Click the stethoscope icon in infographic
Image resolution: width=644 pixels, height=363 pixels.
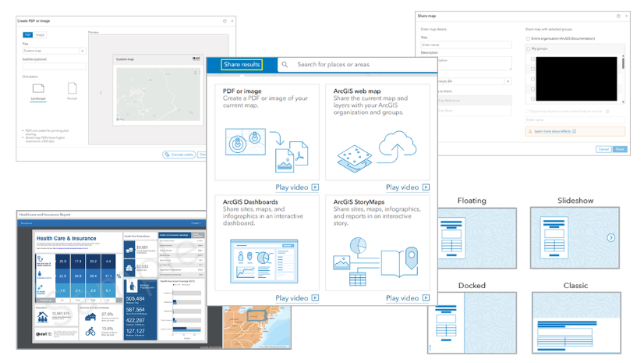click(41, 259)
